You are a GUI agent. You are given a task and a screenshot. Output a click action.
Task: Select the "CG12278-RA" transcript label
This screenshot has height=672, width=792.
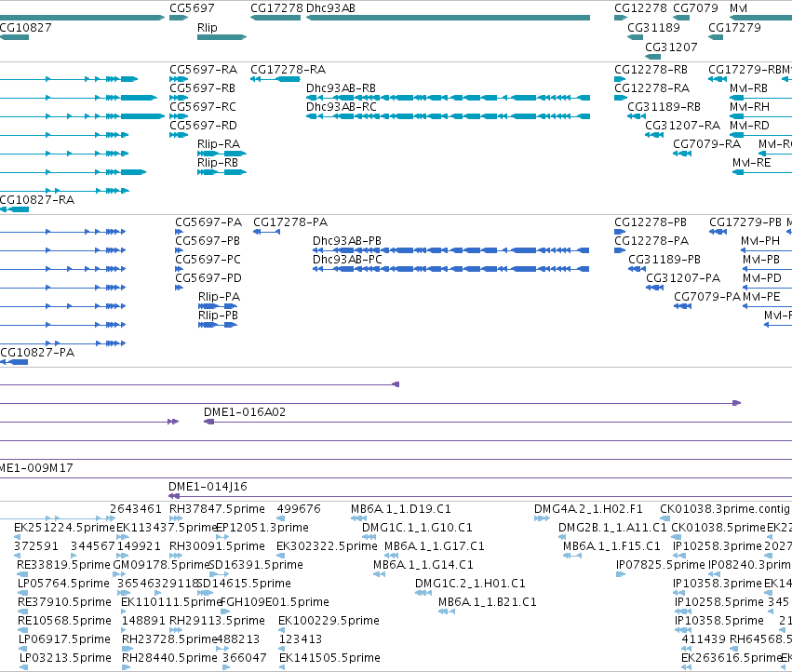point(651,87)
